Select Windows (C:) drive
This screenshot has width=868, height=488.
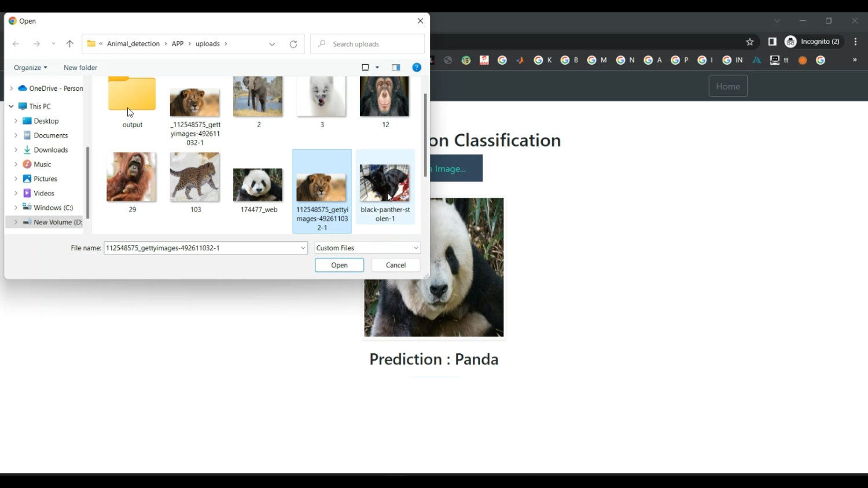[x=47, y=208]
